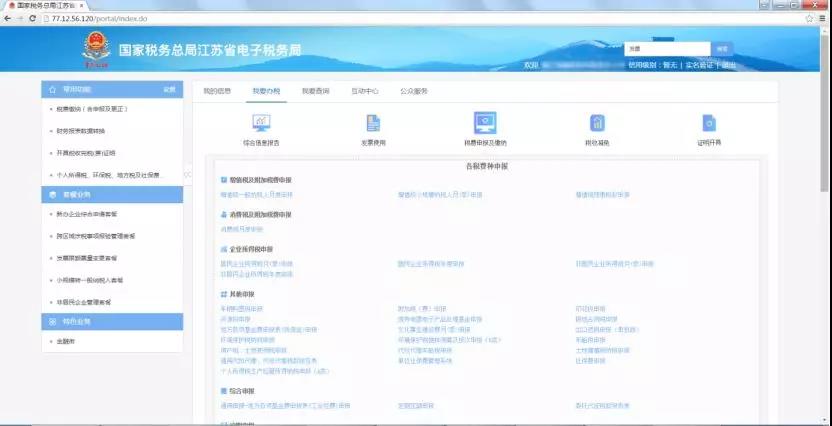Collapse the 套餐业务 sidebar section header

coord(111,194)
